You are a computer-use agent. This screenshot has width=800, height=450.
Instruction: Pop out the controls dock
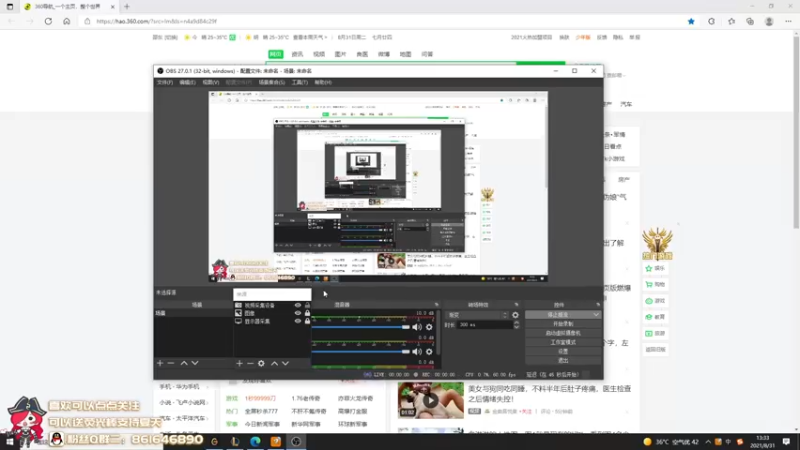click(x=598, y=305)
